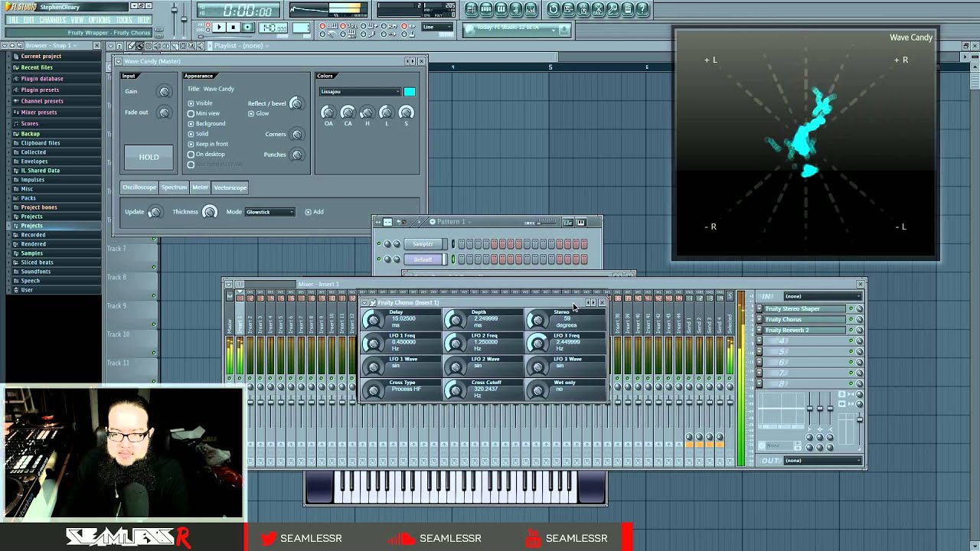
Task: Open the Wave Candy (Master) window options arrow
Action: pos(119,61)
